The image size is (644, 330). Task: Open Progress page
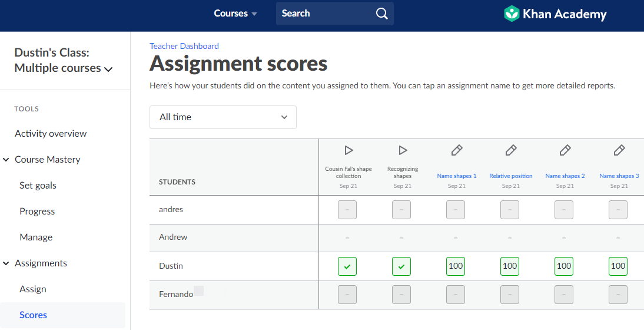point(37,211)
